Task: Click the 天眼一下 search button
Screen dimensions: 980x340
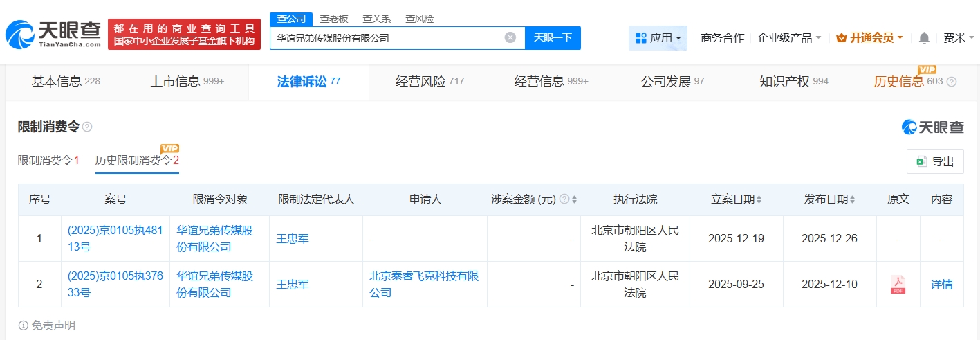Action: (553, 38)
